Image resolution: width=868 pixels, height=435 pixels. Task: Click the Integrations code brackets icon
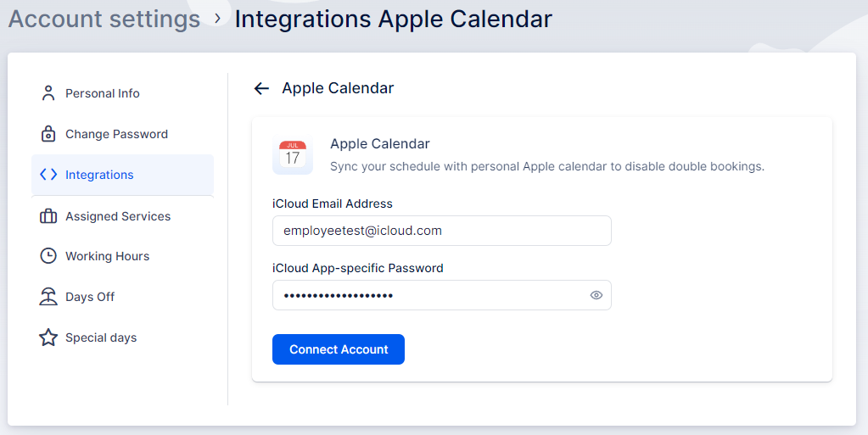coord(48,175)
